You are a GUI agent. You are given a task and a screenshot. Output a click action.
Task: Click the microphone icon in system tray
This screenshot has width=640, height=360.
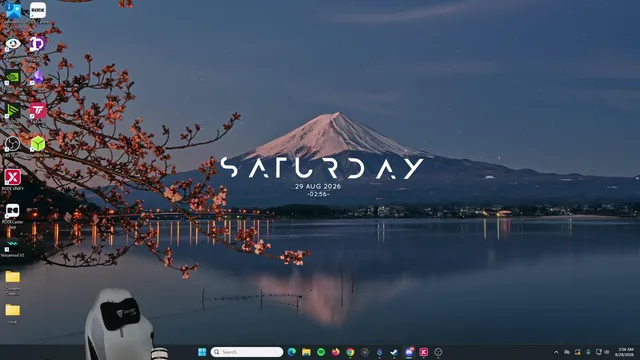[x=588, y=352]
